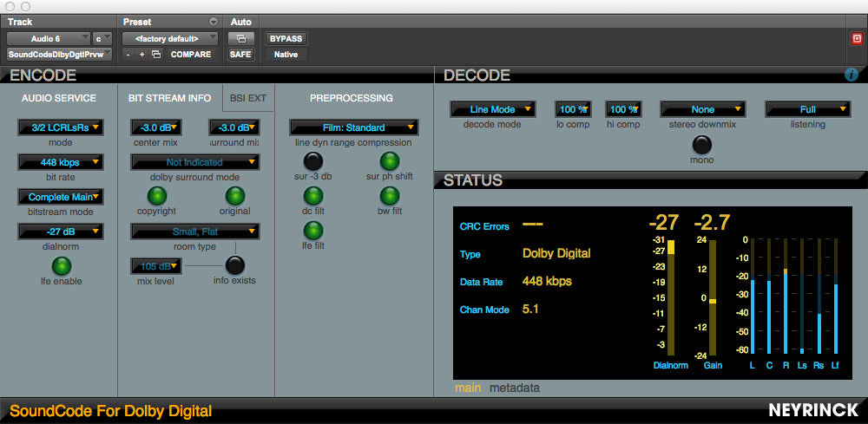Click the automation enable window icon

click(240, 39)
